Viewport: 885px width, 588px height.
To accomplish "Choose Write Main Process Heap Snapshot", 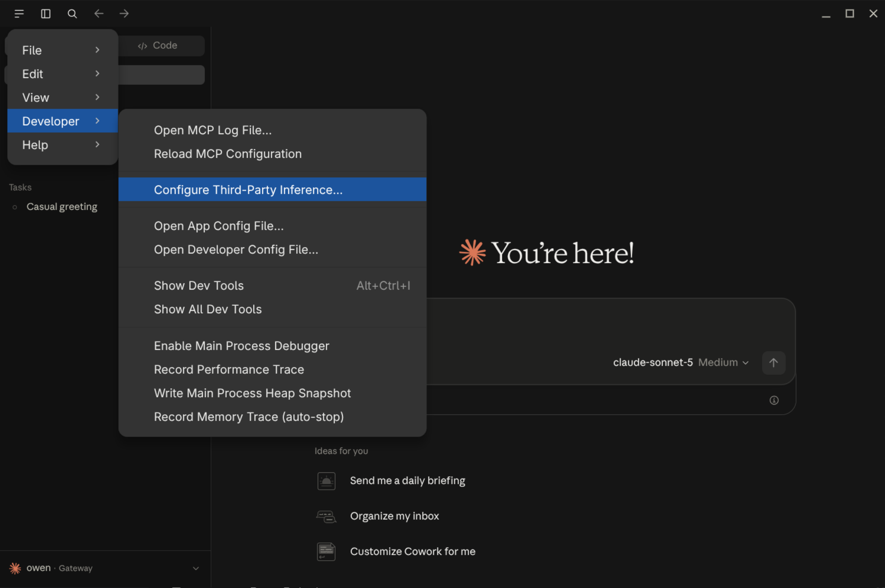I will point(272,393).
